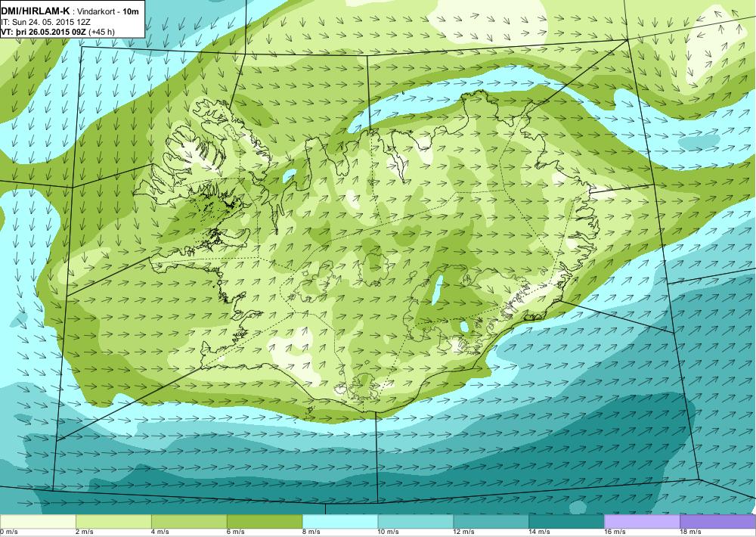The image size is (756, 537).
Task: Click the violet 18 m/s and above legend swatch
Action: (x=718, y=522)
